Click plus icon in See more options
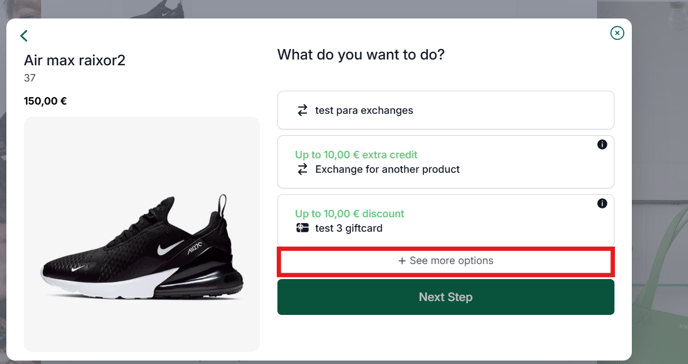The width and height of the screenshot is (688, 364). point(402,261)
